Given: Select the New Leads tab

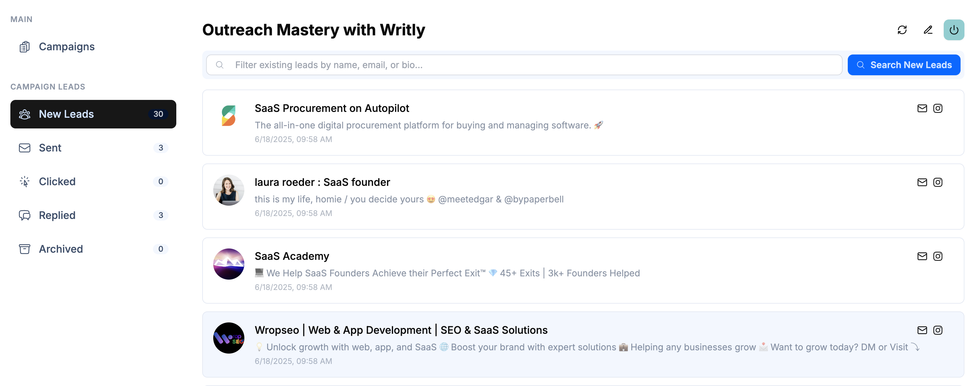Looking at the screenshot, I should click(x=93, y=114).
